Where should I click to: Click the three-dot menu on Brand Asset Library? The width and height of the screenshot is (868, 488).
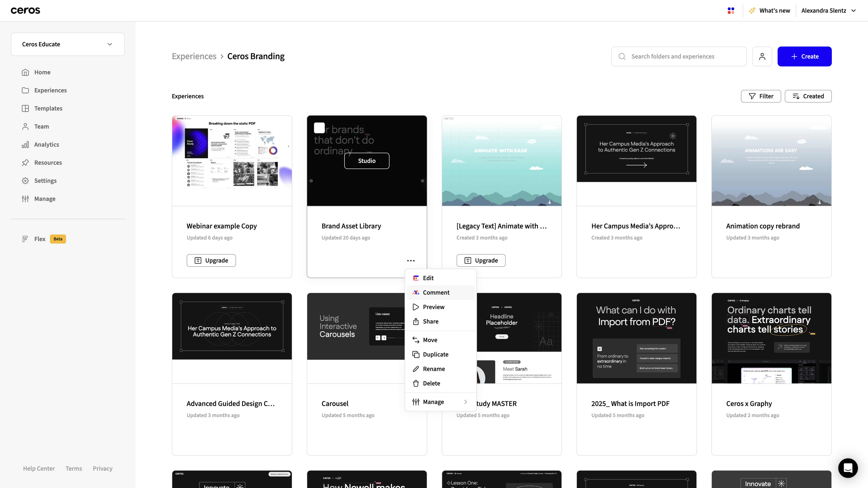(x=411, y=261)
